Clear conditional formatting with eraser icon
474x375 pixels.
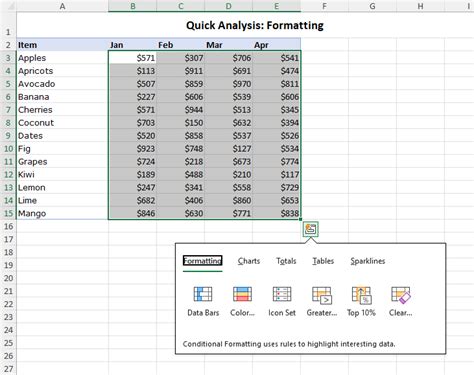(x=401, y=295)
